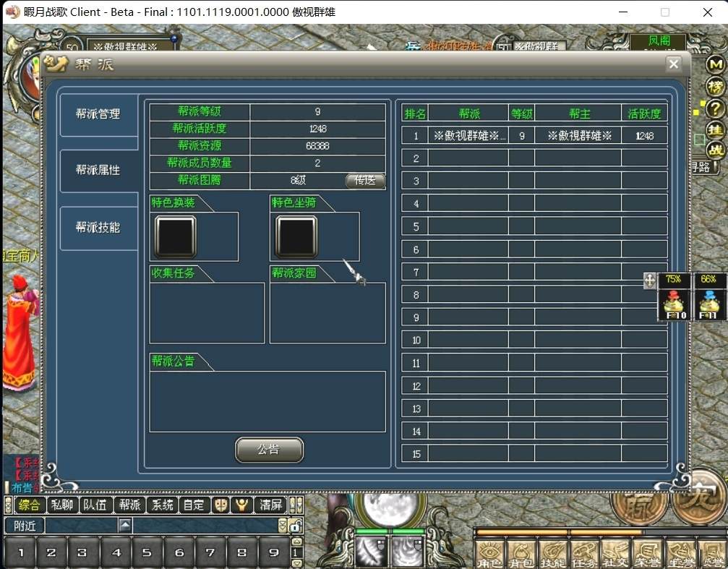Screen dimensions: 728x569
Task: Click the 特色换装 costume item slot
Action: coord(175,236)
